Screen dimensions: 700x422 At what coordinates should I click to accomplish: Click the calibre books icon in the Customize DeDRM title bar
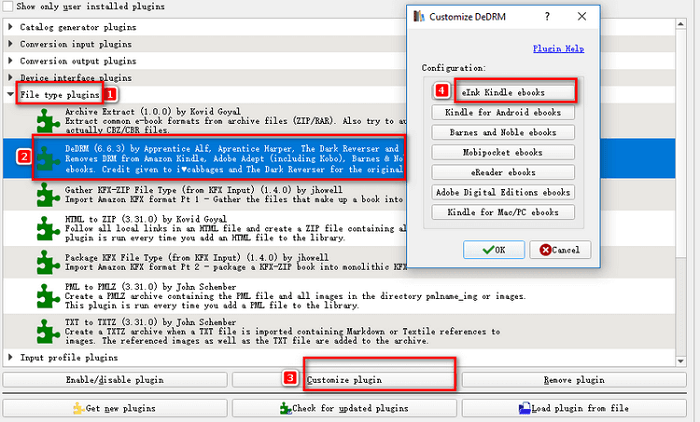click(418, 17)
